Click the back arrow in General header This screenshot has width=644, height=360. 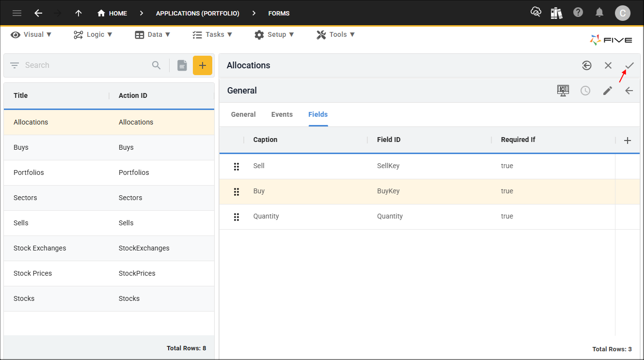coord(629,91)
